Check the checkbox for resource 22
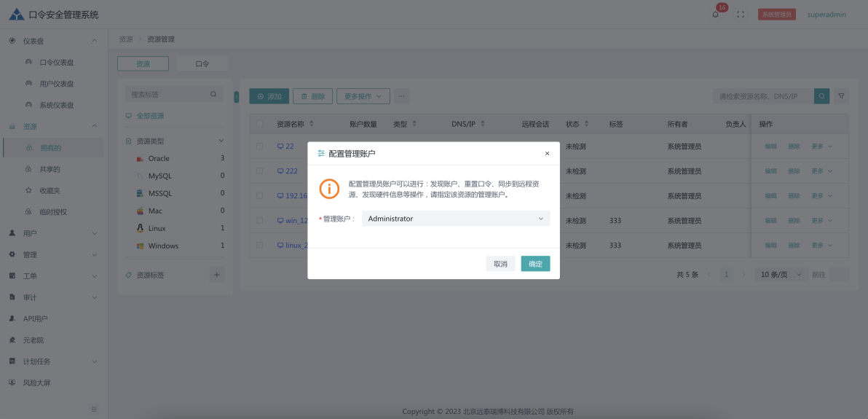868x419 pixels. [259, 146]
